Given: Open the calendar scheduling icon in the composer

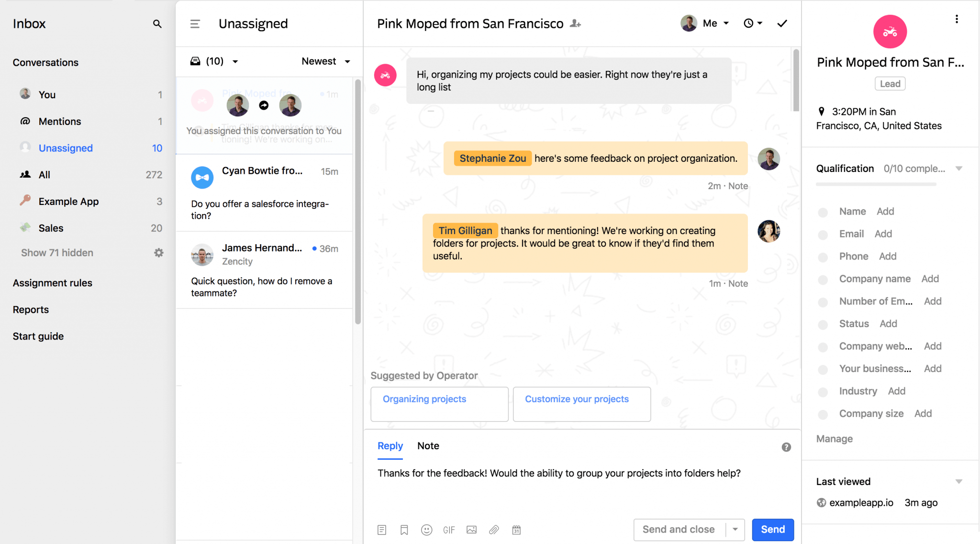Looking at the screenshot, I should (x=516, y=530).
